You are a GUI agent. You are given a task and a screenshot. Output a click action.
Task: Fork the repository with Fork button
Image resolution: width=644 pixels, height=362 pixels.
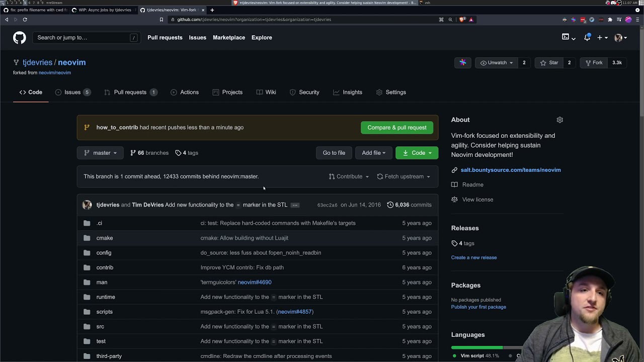point(593,63)
